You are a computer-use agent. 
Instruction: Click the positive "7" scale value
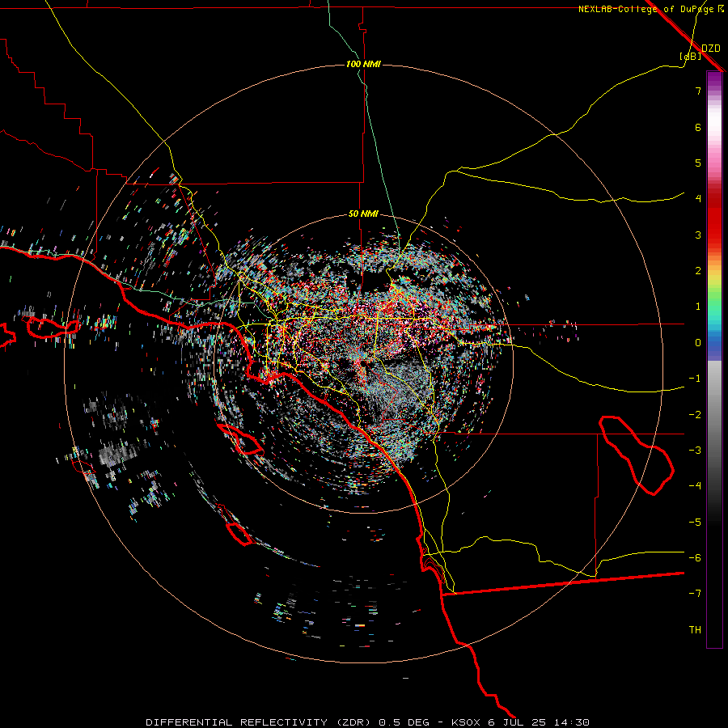tap(698, 91)
